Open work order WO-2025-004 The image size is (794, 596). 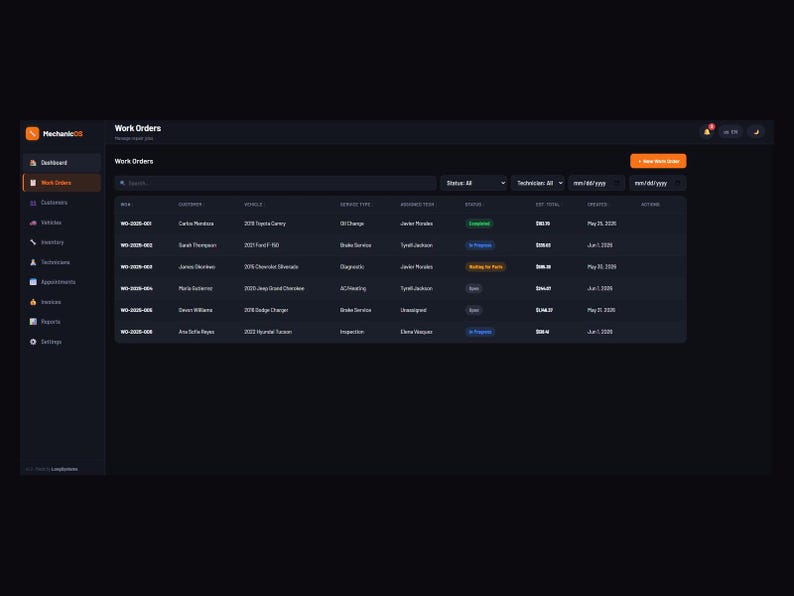136,289
